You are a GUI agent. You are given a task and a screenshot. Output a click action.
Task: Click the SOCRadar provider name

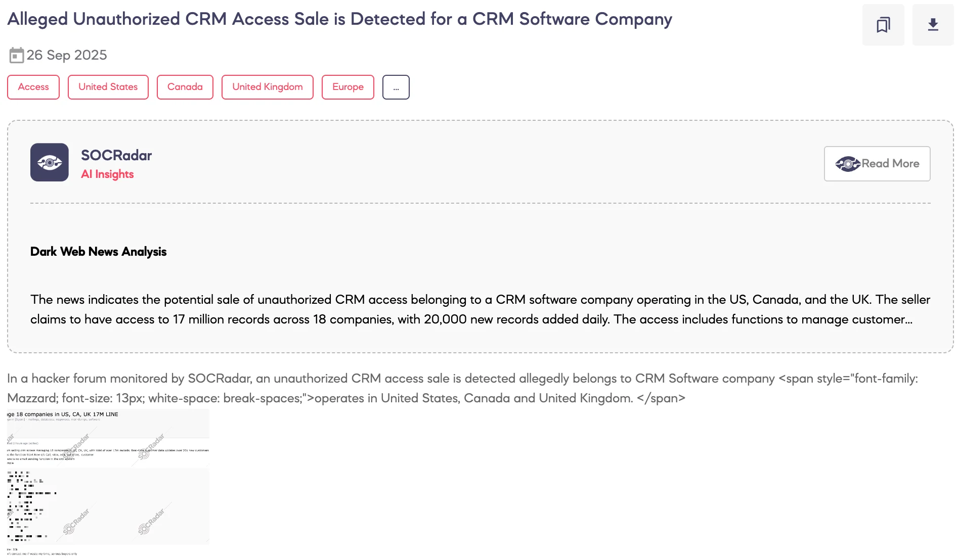click(x=117, y=155)
